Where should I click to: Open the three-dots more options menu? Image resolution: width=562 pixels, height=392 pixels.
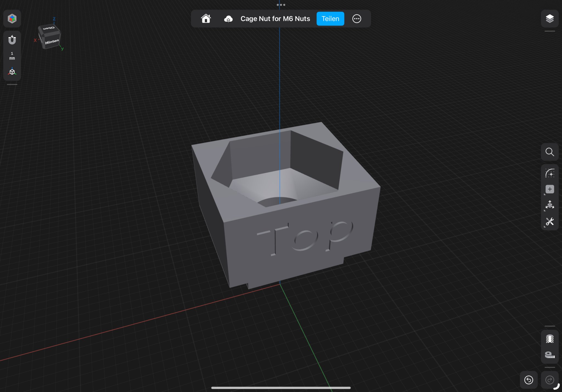click(x=356, y=19)
